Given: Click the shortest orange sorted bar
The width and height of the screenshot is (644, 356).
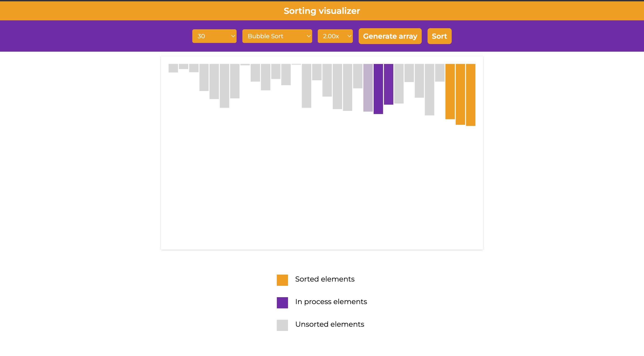Looking at the screenshot, I should click(x=450, y=91).
